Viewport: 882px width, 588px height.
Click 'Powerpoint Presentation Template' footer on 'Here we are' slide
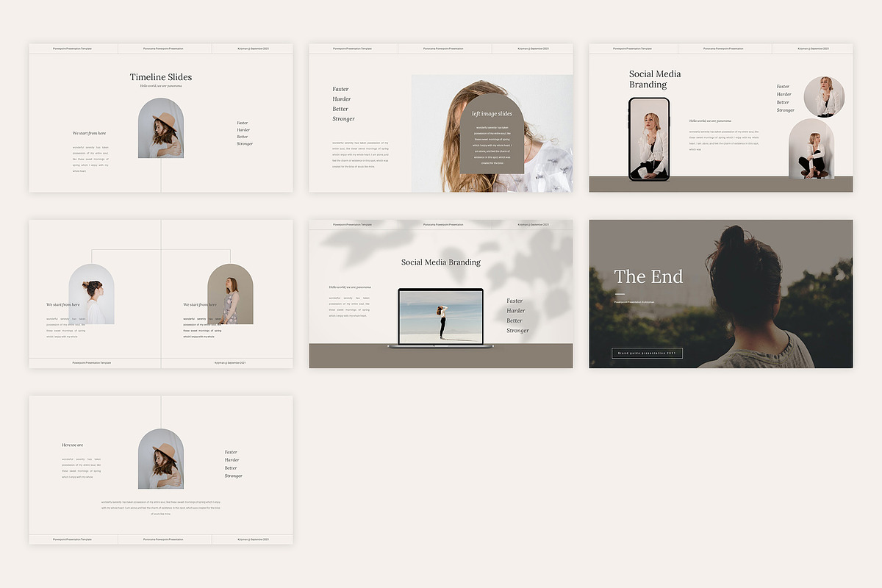(x=71, y=539)
